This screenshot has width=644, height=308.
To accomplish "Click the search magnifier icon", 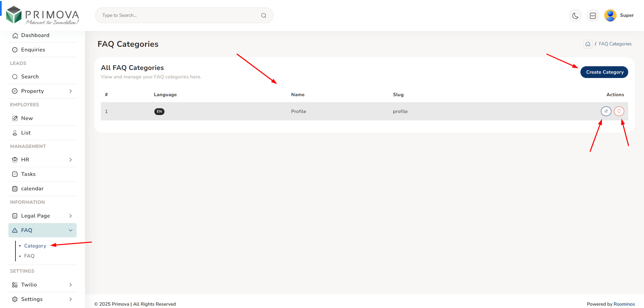I will [264, 15].
